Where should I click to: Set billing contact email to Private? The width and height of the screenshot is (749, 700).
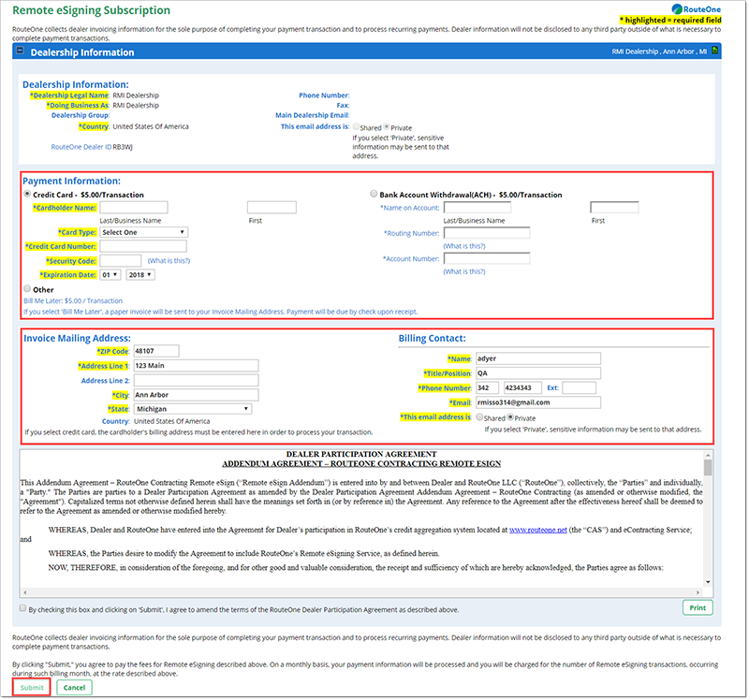[510, 417]
